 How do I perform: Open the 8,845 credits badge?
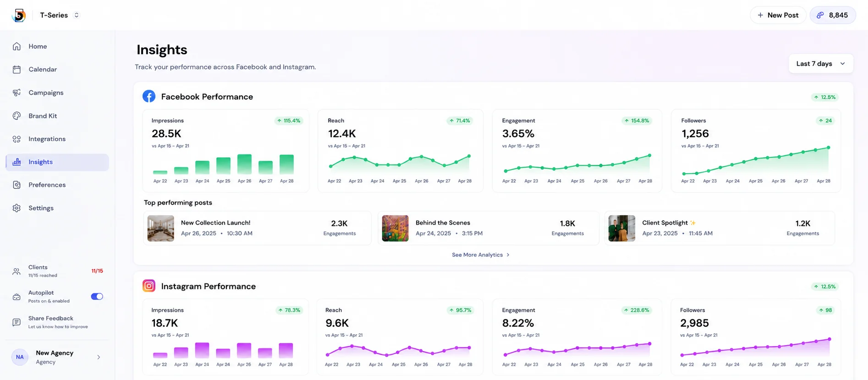[x=832, y=15]
